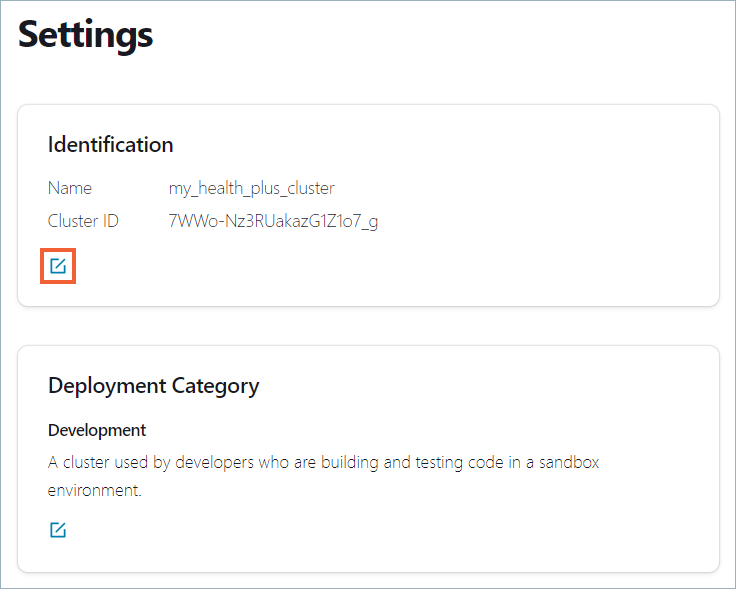The width and height of the screenshot is (736, 589).
Task: Select the 7WWo-Nz3RUakazG1Z1o7_g cluster ID value
Action: tap(273, 221)
